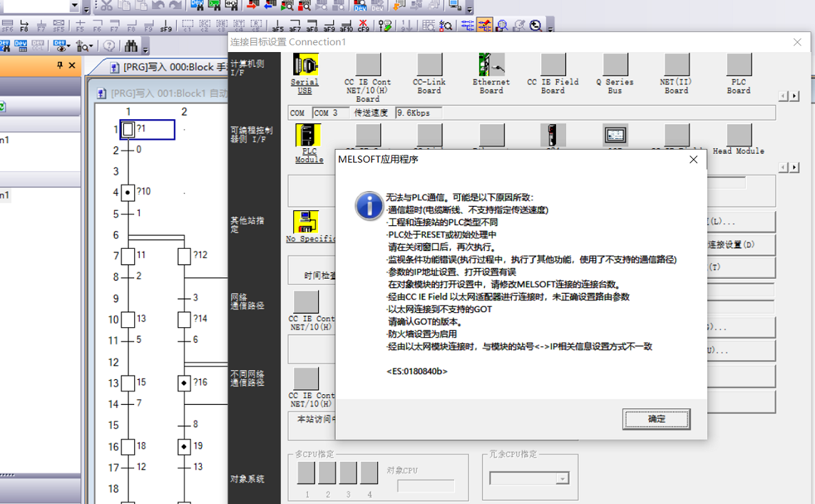Open the top-left toolbar combo box dropdown

point(75,6)
